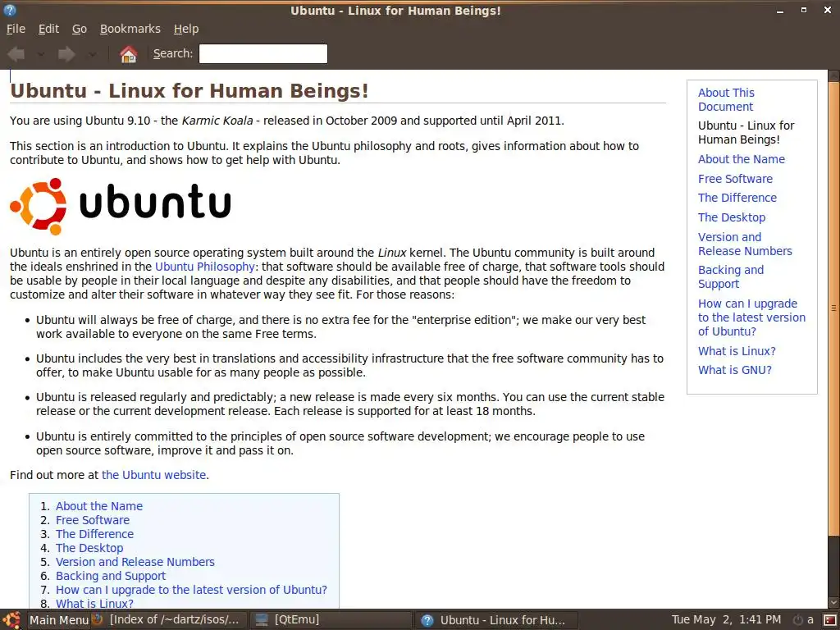Switch to the QtEmu taskbar window
Viewport: 840px width, 630px height.
[x=331, y=620]
